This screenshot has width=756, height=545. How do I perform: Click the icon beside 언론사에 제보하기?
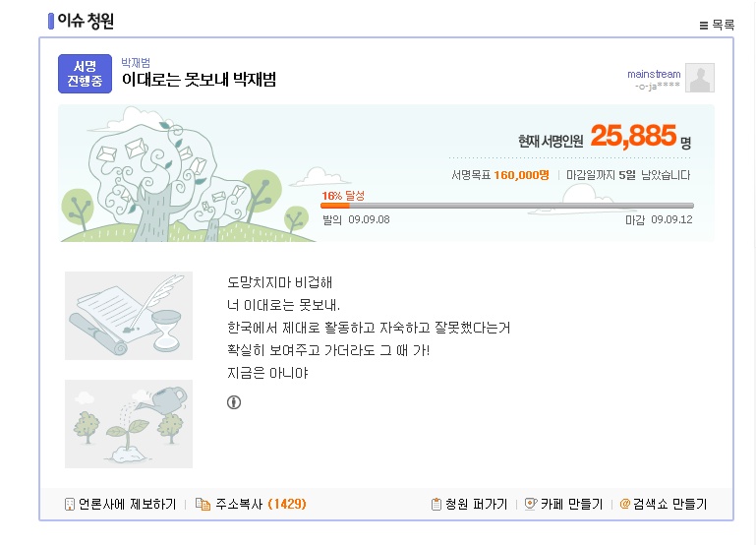click(x=70, y=505)
